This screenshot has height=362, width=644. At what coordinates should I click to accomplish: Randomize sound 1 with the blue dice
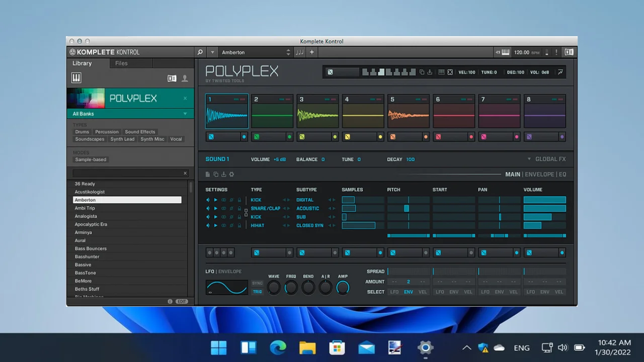[211, 137]
